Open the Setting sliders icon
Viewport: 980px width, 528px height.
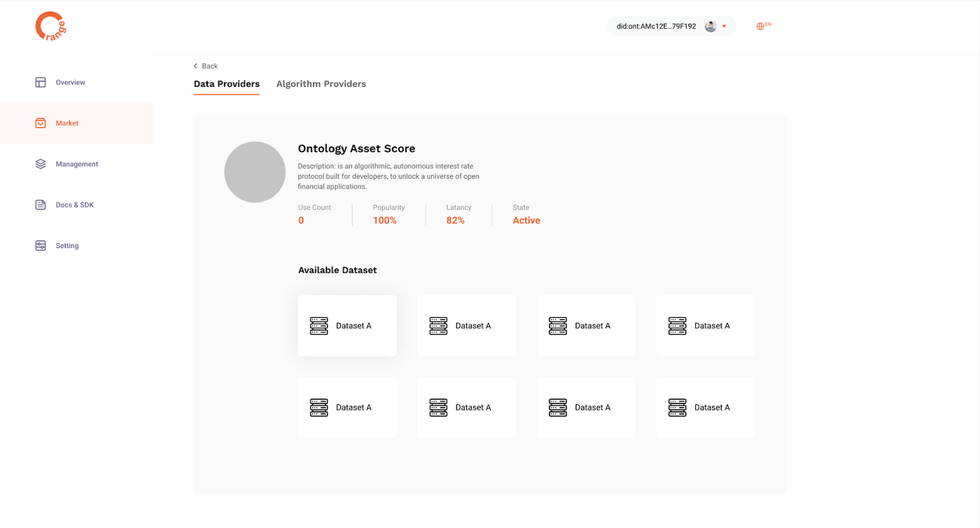coord(41,246)
